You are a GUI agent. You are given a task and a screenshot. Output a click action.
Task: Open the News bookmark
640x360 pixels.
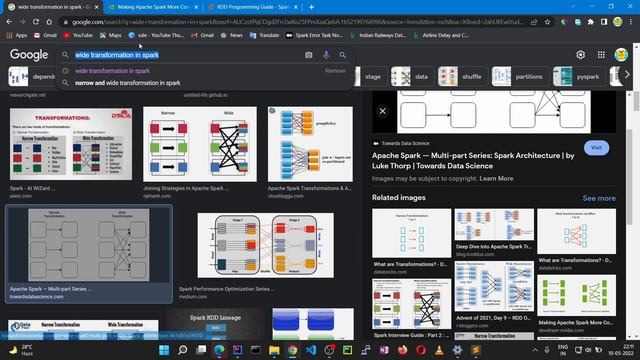(231, 35)
